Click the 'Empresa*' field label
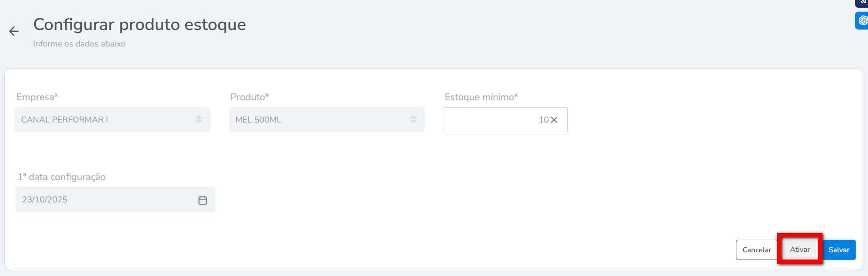This screenshot has width=868, height=276. point(37,97)
